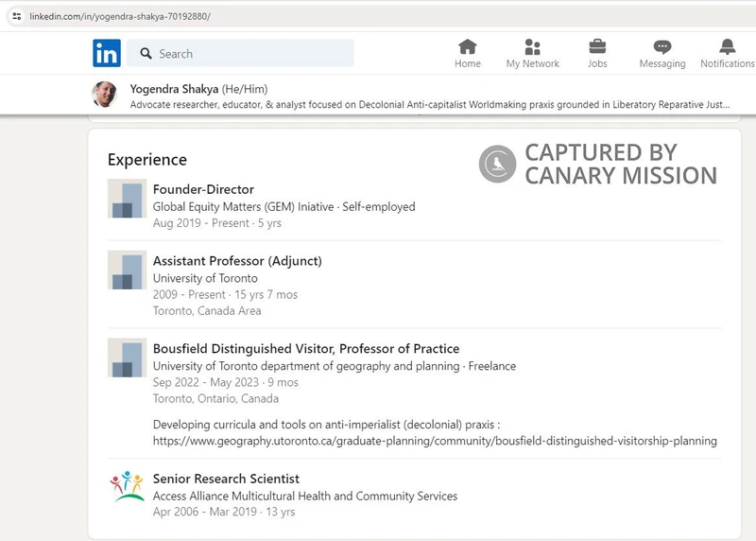Viewport: 756px width, 541px height.
Task: Open site info icon in address bar
Action: tap(17, 16)
